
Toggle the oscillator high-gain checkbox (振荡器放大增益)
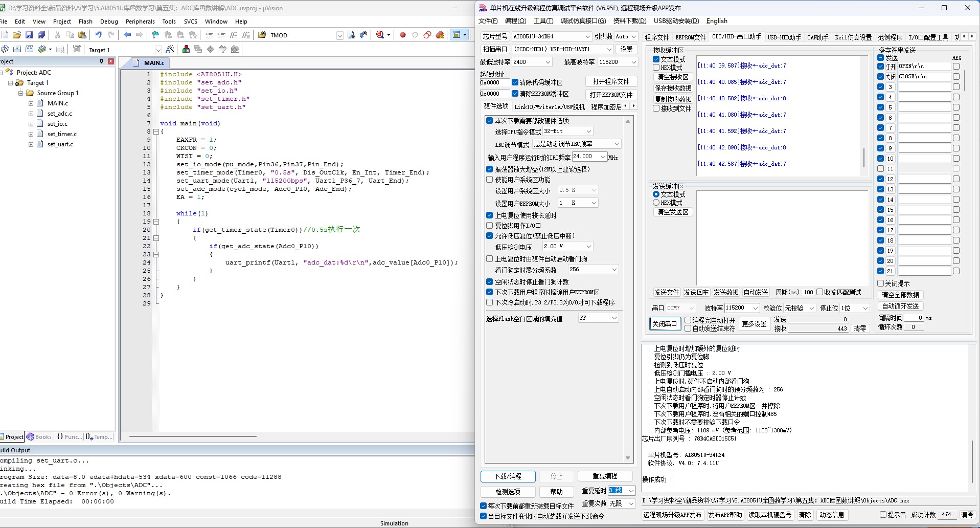click(x=489, y=169)
